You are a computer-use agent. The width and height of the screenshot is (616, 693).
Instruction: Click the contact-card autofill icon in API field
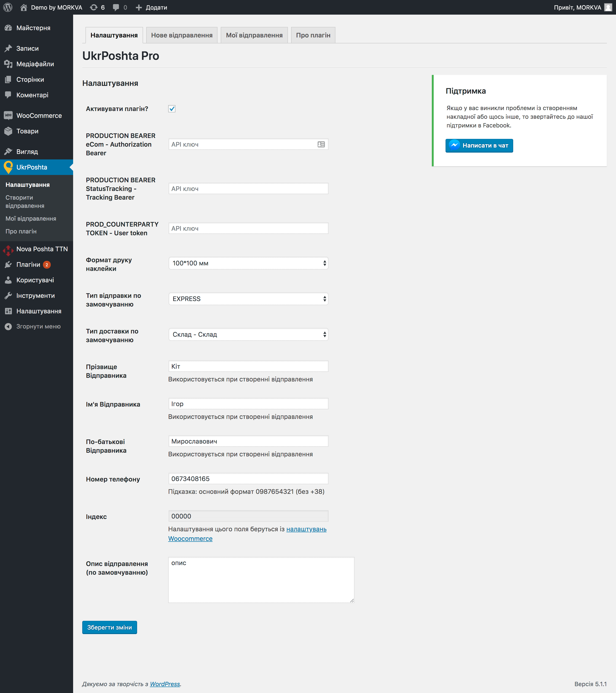click(x=321, y=144)
